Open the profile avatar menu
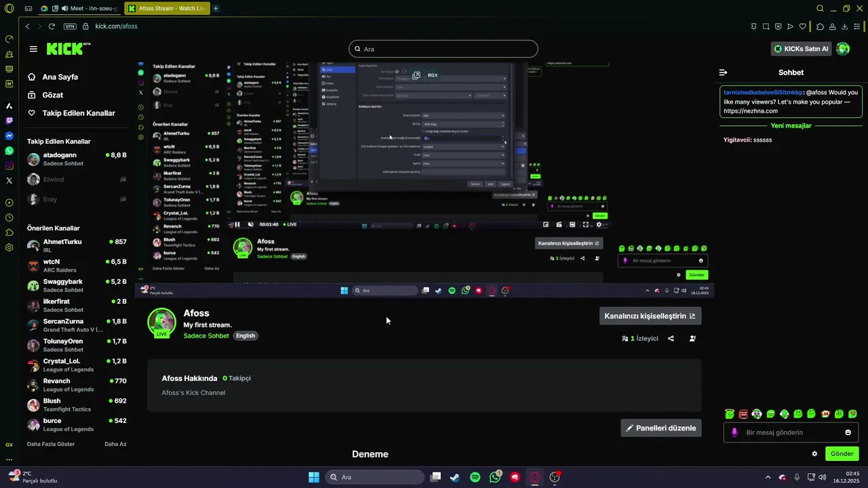Image resolution: width=868 pixels, height=488 pixels. [x=843, y=49]
